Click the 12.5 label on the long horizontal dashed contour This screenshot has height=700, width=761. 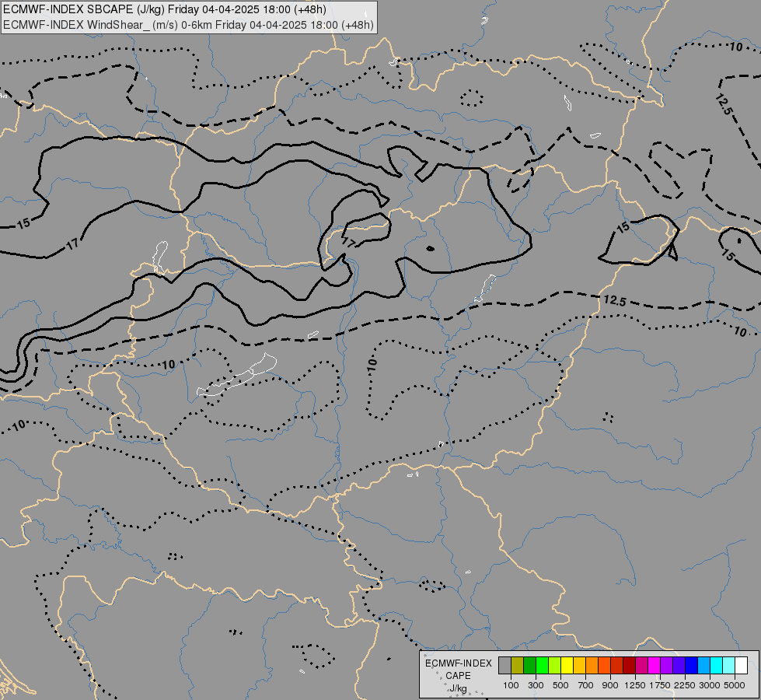[614, 301]
